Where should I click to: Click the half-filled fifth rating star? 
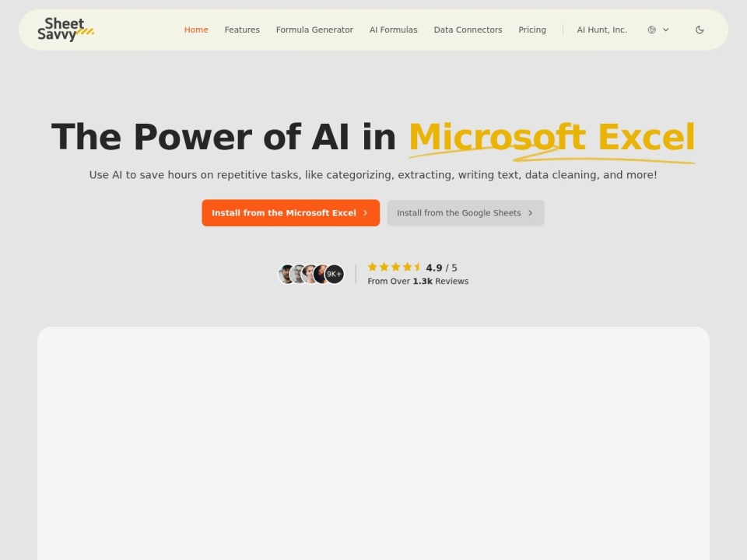[418, 267]
